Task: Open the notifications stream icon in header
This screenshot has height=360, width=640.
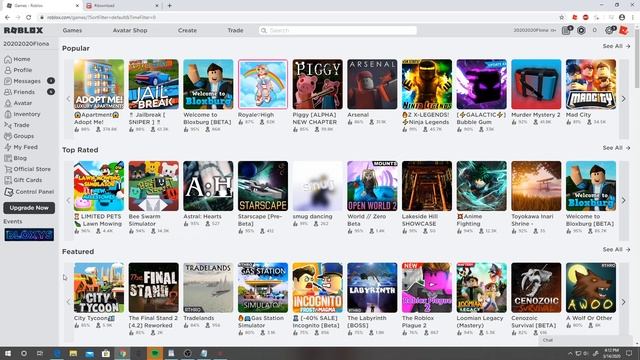Action: tap(567, 31)
